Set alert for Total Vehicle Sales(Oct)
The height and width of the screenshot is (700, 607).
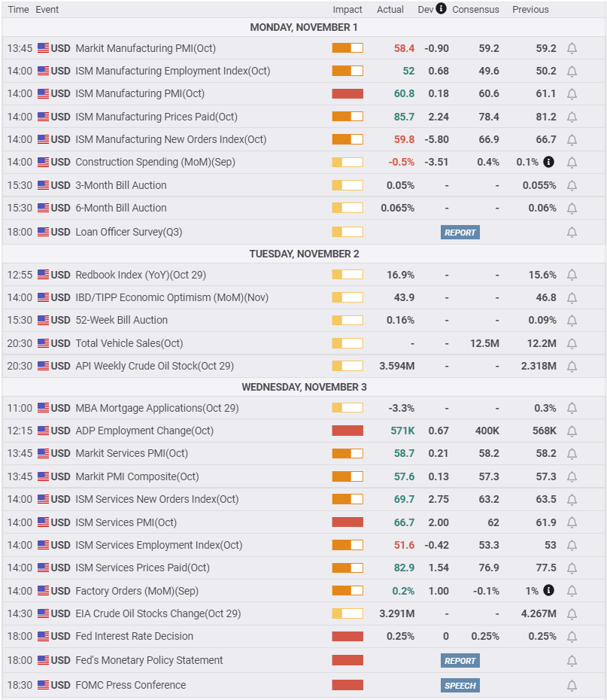572,343
